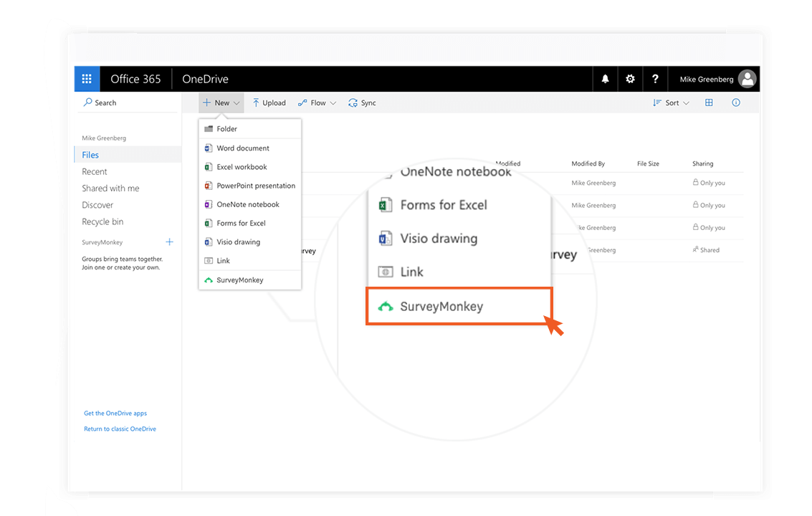Image resolution: width=812 pixels, height=516 pixels.
Task: Open the settings gear icon
Action: coord(630,79)
